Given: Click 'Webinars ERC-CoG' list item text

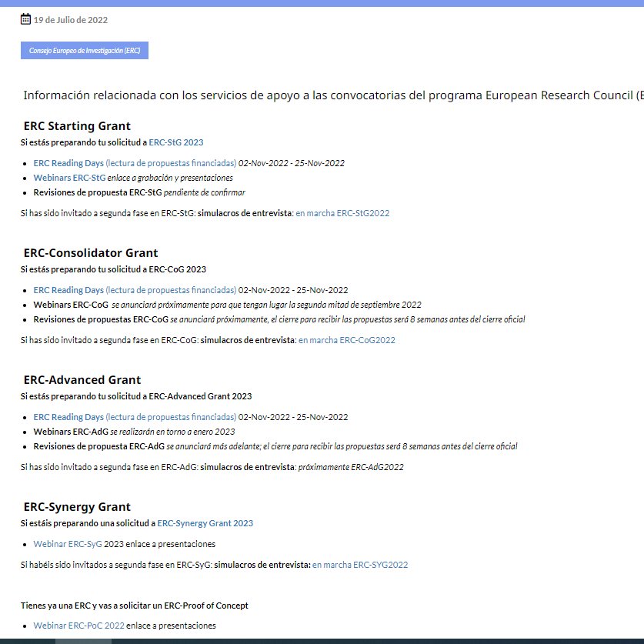Looking at the screenshot, I should [71, 305].
